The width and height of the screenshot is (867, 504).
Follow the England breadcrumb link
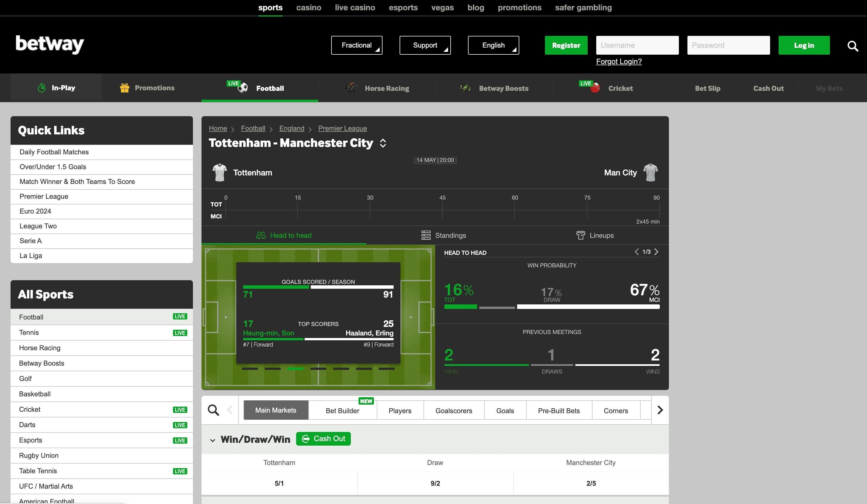click(292, 128)
